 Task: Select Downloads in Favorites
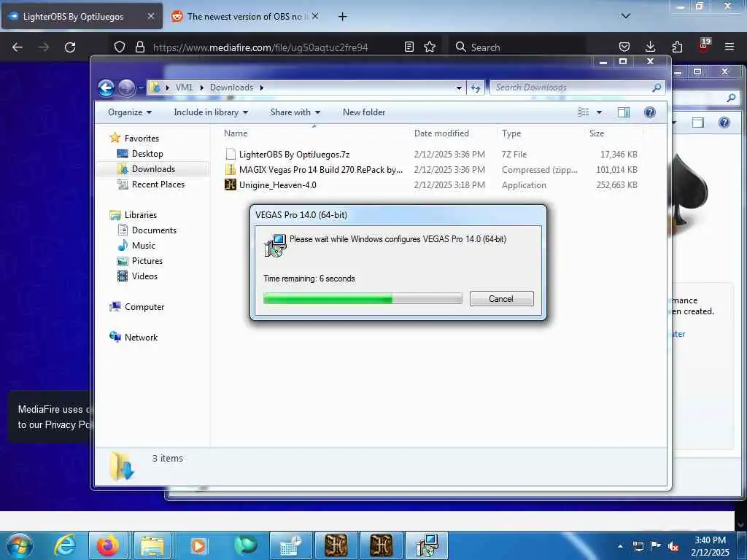153,169
